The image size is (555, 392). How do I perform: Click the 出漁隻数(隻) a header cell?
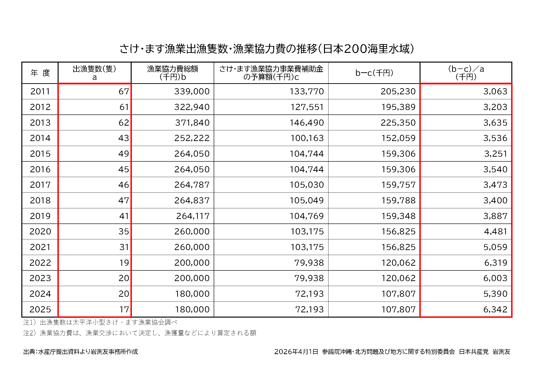coord(94,73)
